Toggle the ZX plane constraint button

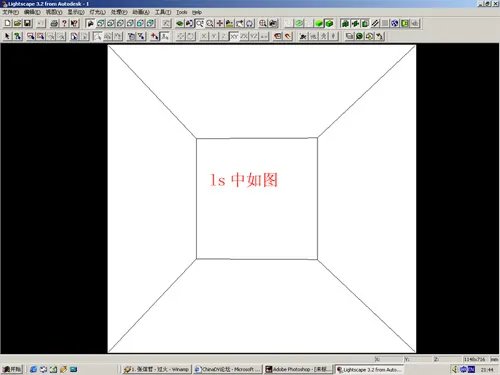pos(244,36)
